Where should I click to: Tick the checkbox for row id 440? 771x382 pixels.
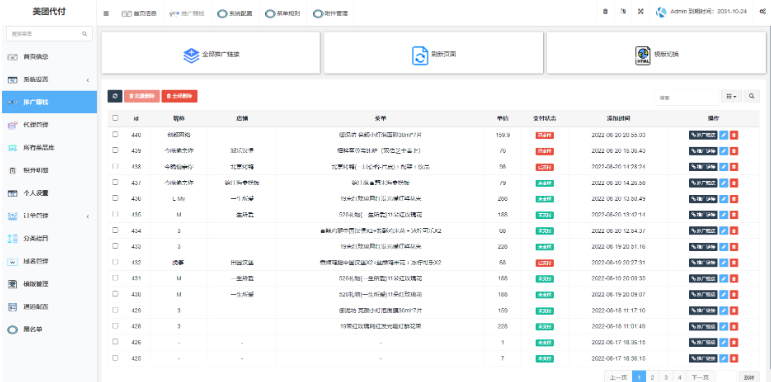(x=115, y=134)
